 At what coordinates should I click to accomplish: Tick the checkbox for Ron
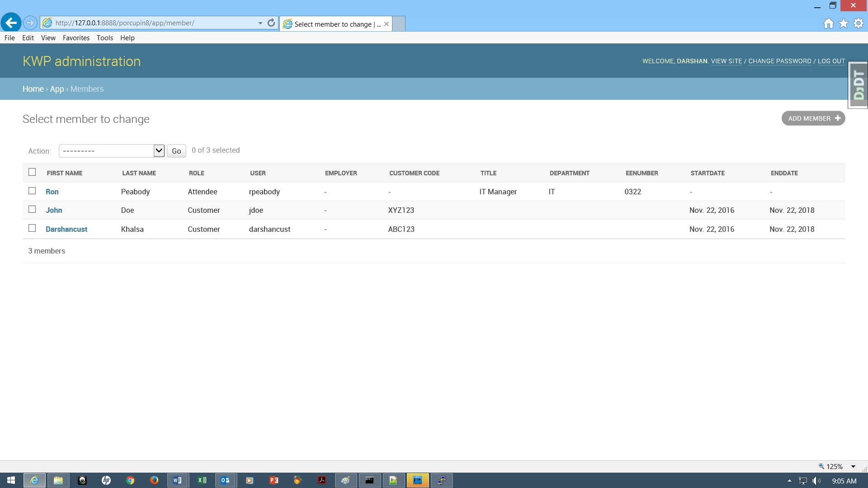(x=32, y=191)
